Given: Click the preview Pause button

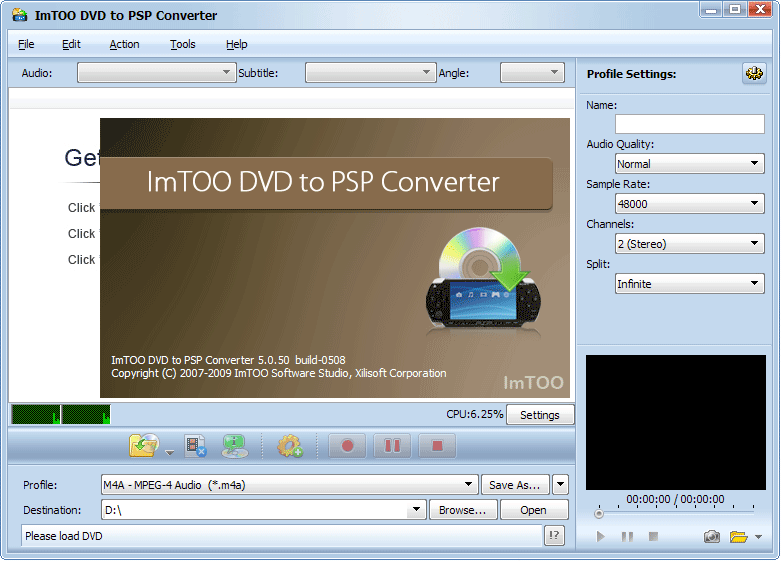Looking at the screenshot, I should (x=627, y=537).
